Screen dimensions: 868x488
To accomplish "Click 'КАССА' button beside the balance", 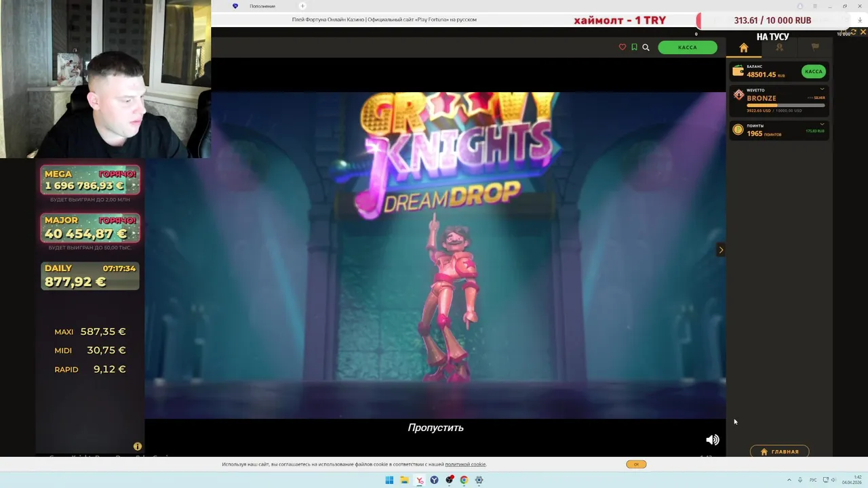I will pyautogui.click(x=814, y=71).
